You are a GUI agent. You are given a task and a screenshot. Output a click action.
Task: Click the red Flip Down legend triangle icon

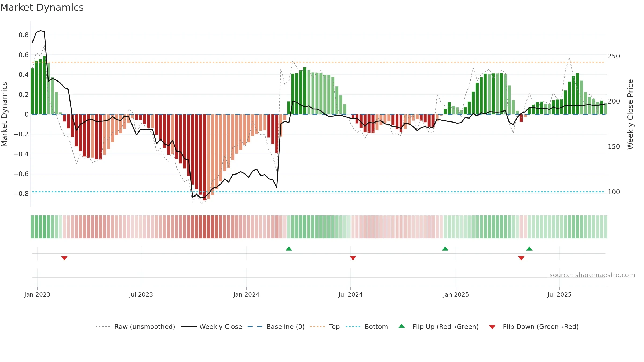tap(492, 327)
